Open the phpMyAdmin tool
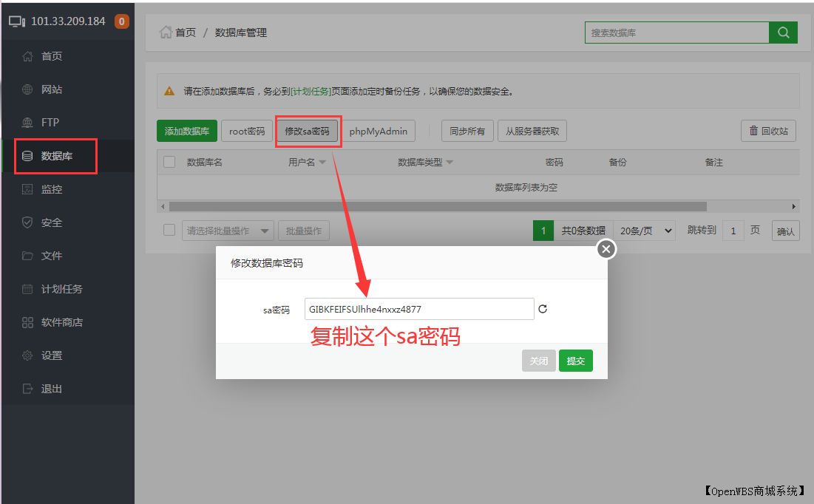The width and height of the screenshot is (814, 504). click(x=379, y=131)
